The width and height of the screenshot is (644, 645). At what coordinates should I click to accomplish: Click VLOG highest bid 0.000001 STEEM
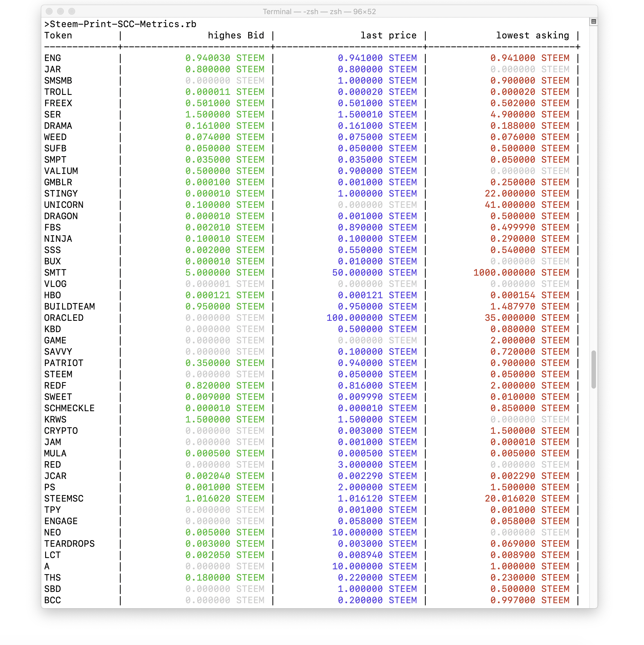pos(225,284)
